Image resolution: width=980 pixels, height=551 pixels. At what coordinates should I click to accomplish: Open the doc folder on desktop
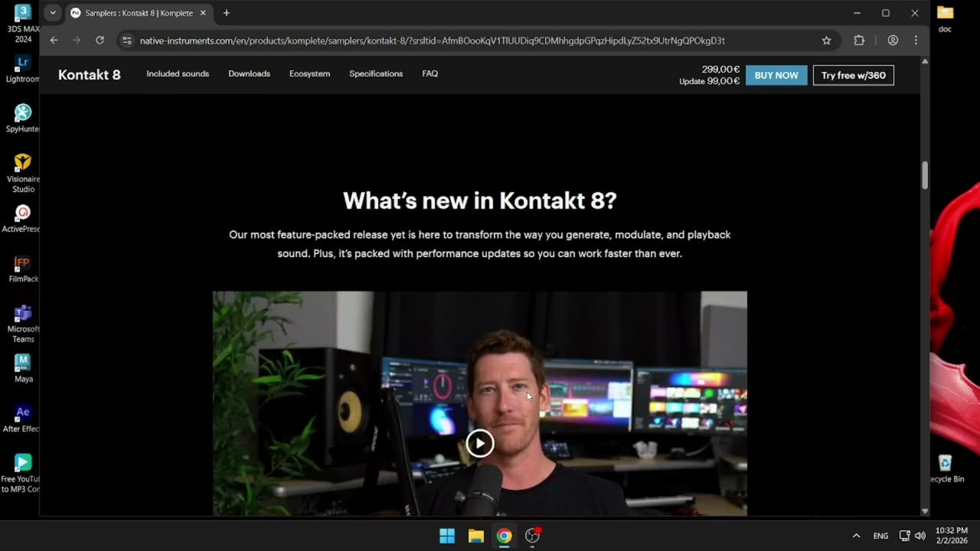(945, 18)
